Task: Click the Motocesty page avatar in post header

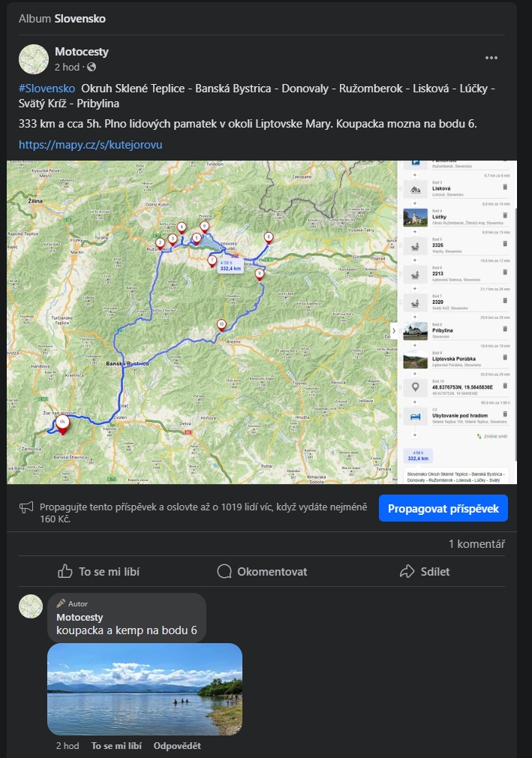Action: tap(34, 59)
